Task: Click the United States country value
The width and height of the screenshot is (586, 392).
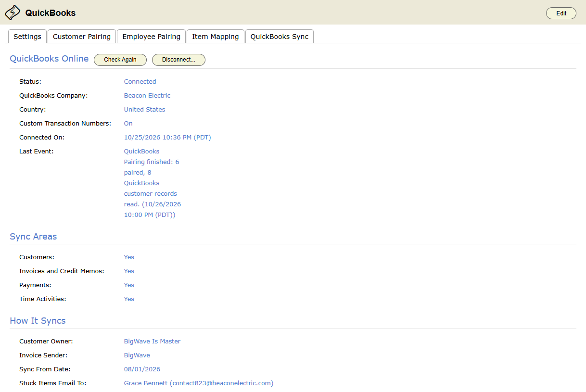Action: pos(144,110)
